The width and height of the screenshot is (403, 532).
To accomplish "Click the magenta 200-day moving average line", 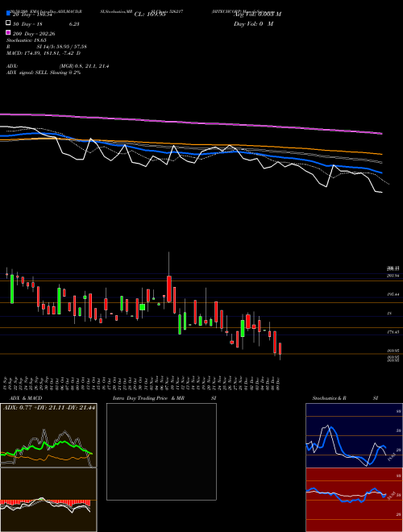I will (191, 123).
